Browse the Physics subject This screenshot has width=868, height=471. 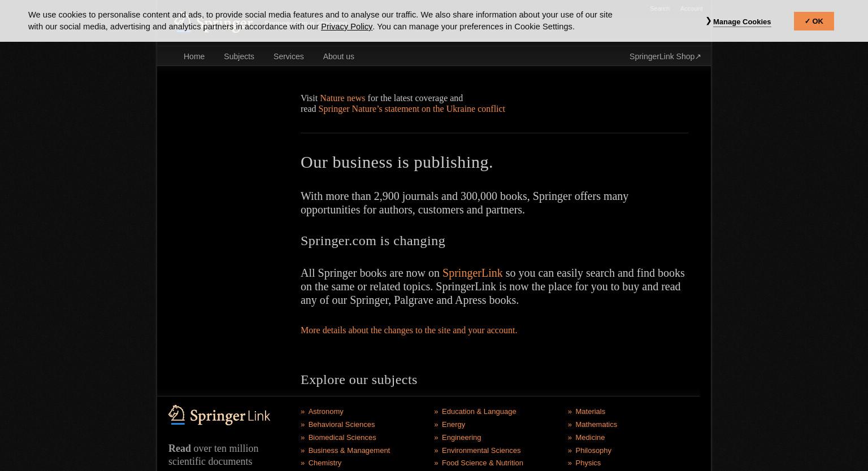click(588, 463)
